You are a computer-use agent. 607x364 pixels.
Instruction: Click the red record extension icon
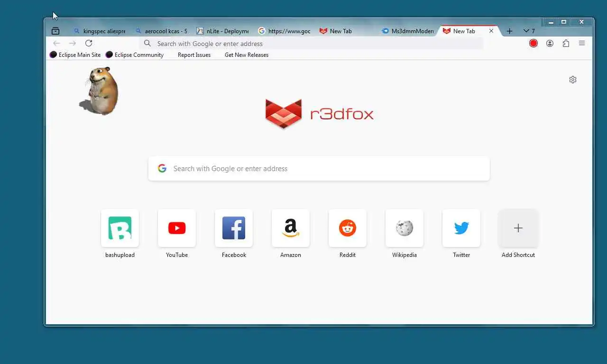click(533, 43)
